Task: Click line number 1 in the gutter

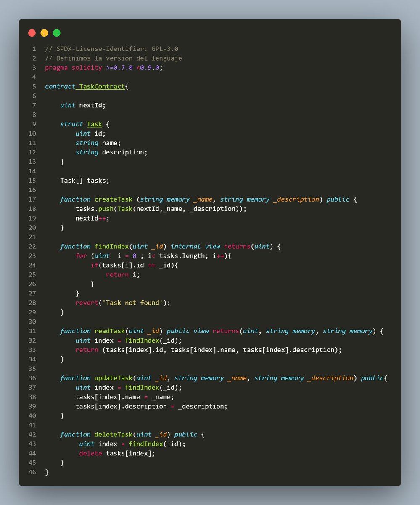Action: click(34, 49)
